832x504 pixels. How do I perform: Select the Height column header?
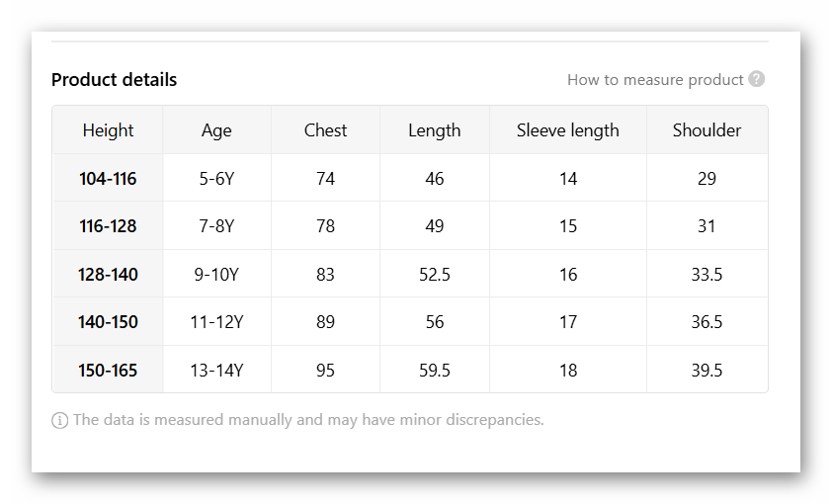pyautogui.click(x=108, y=130)
